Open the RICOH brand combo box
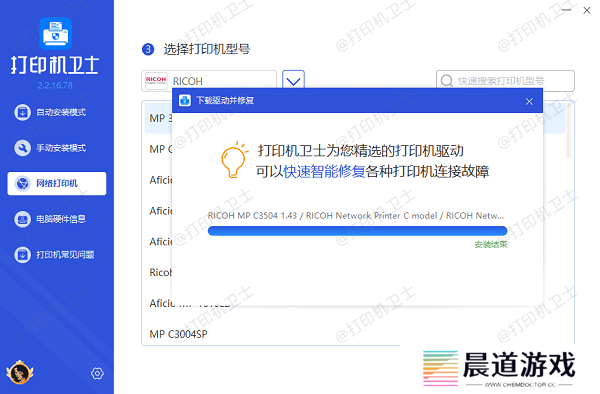 coord(209,81)
